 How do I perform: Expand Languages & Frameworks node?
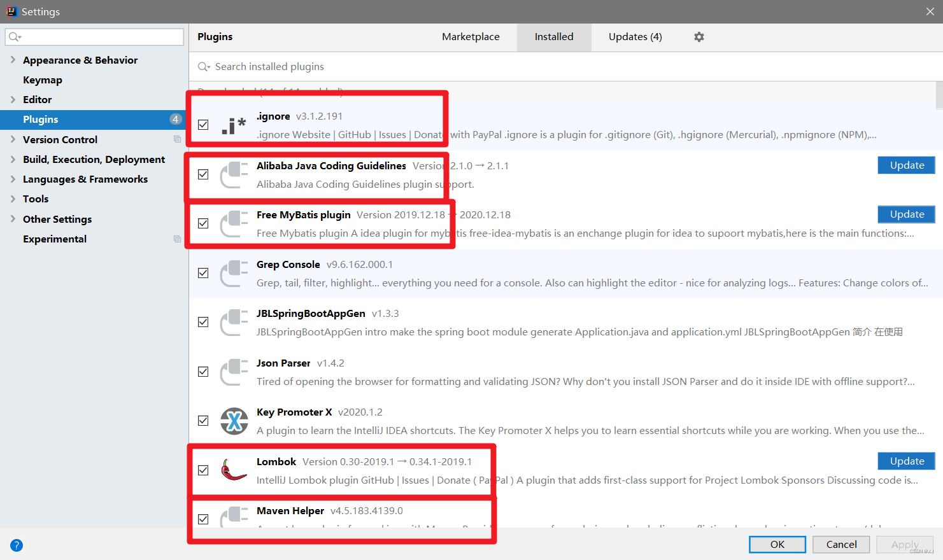13,179
